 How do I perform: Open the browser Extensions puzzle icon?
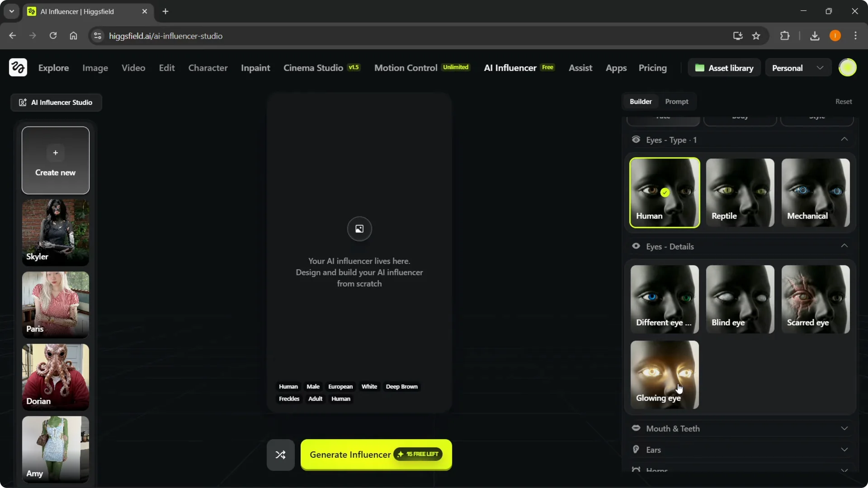click(x=785, y=36)
